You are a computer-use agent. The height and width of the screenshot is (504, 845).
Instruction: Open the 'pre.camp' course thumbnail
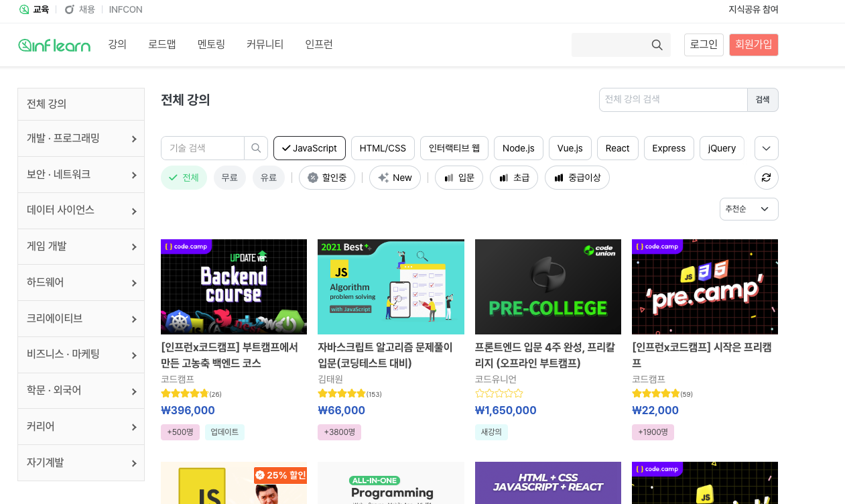(x=705, y=287)
